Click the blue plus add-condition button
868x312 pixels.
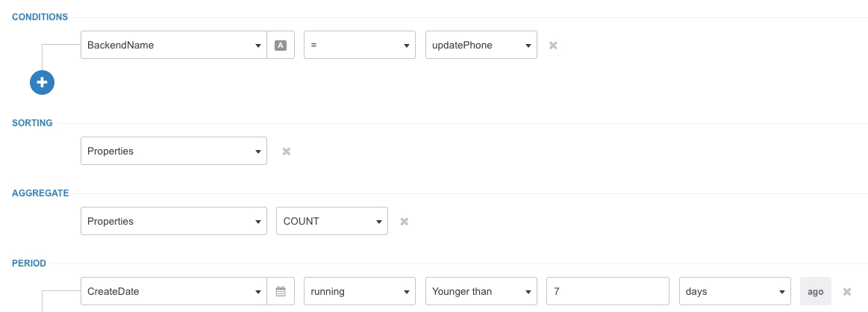coord(42,82)
